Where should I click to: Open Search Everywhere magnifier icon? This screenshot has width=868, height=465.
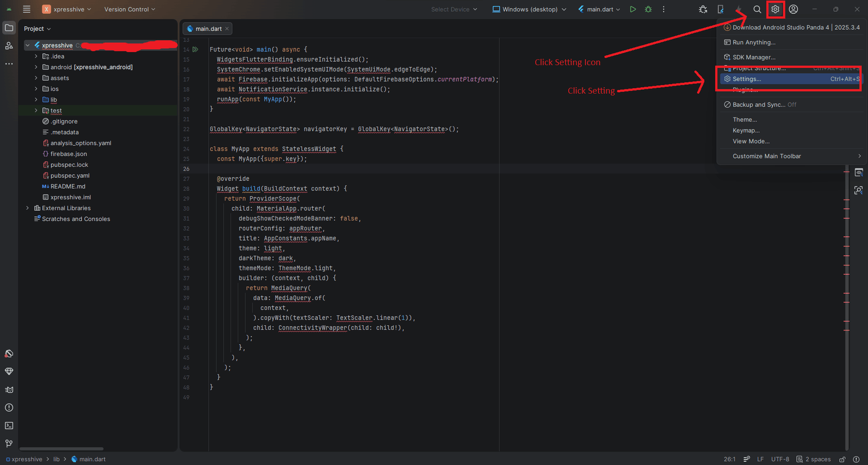click(757, 9)
